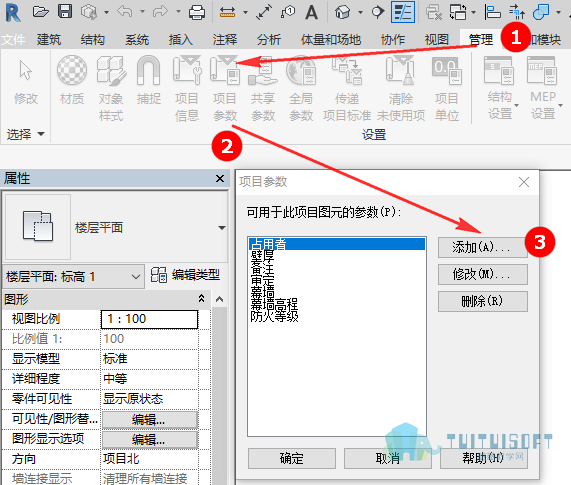Open the 文件 file tab
The width and height of the screenshot is (571, 485).
[13, 39]
